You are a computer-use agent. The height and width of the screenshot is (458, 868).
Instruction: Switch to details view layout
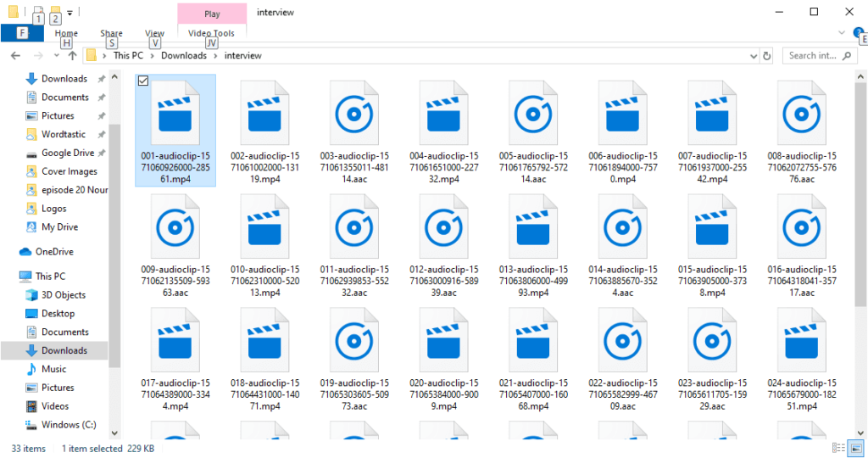838,448
